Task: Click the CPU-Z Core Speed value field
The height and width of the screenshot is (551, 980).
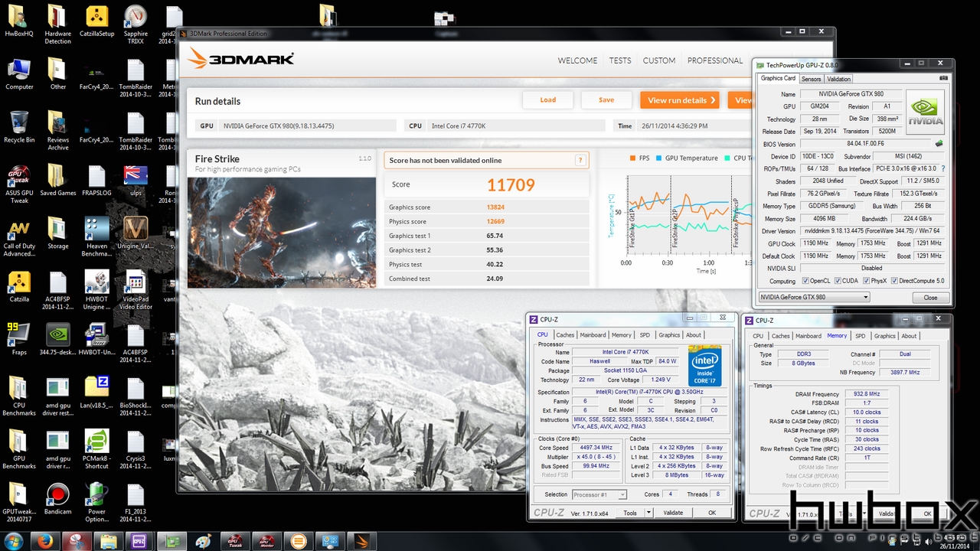Action: [x=597, y=448]
